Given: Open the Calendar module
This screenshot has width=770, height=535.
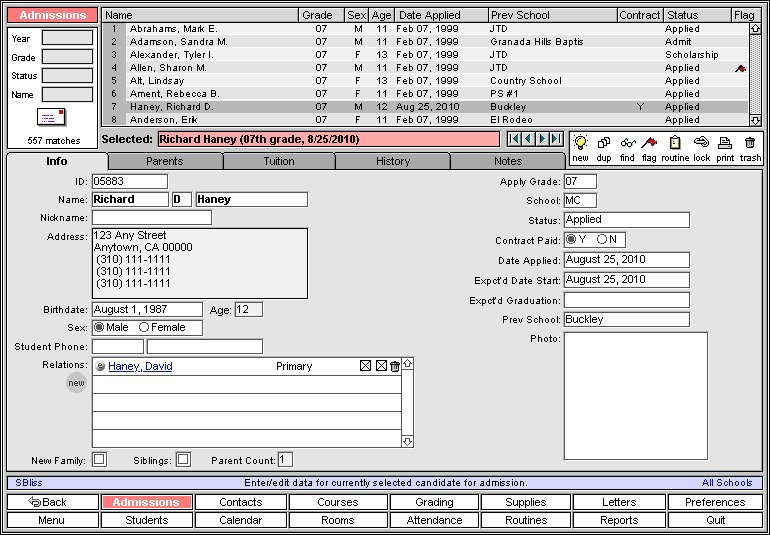Looking at the screenshot, I should tap(241, 520).
